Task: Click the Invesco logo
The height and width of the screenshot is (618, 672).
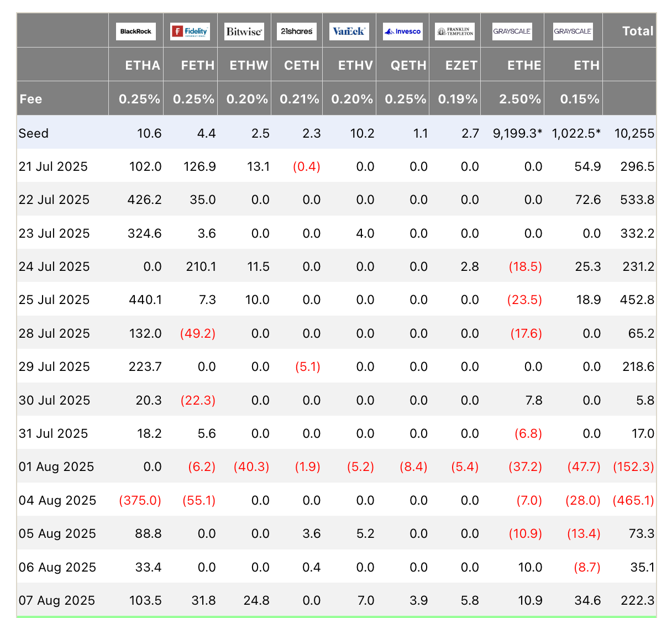Action: (402, 32)
